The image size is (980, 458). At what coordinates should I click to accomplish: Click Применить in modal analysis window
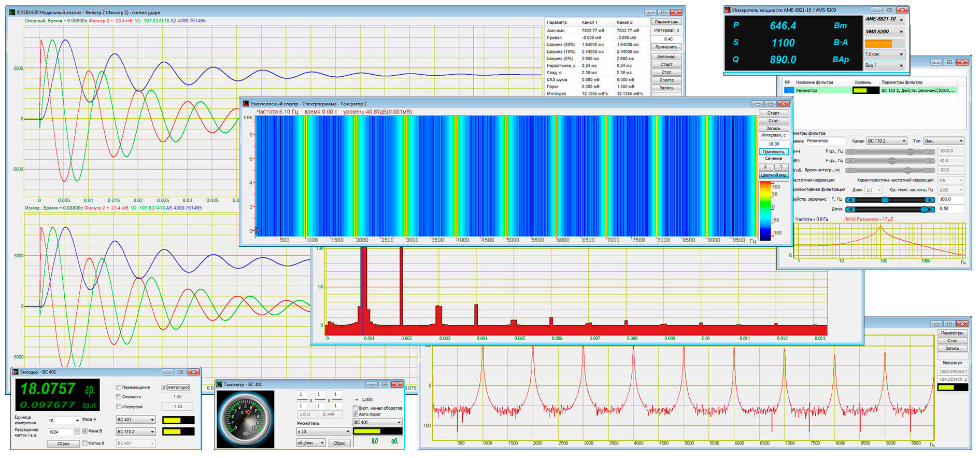[666, 47]
